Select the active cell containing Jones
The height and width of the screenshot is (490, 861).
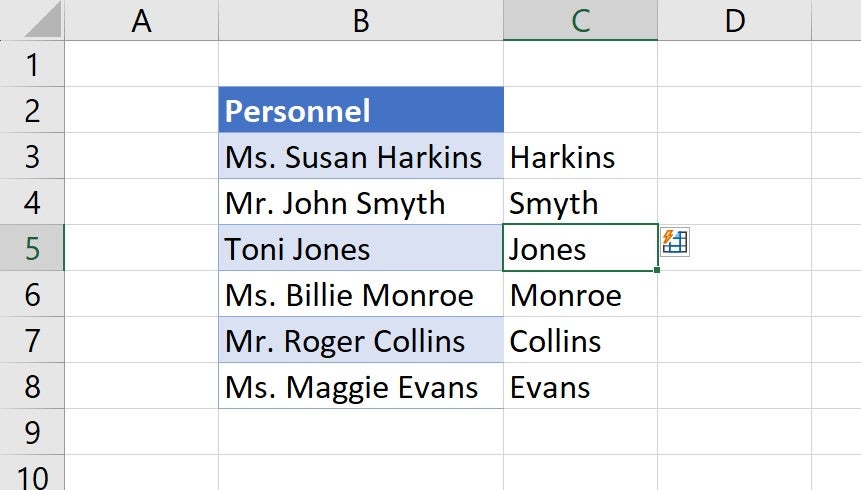tap(580, 248)
